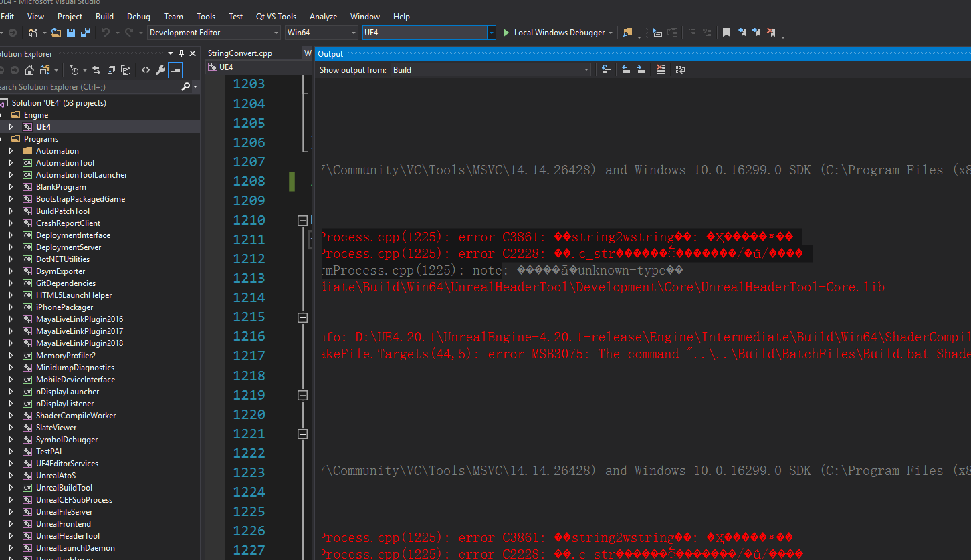Go to Next Message in Output

click(641, 69)
